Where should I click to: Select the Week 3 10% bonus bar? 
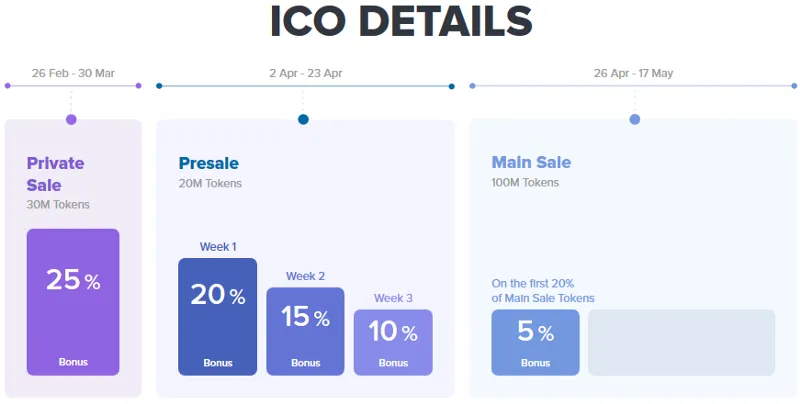pos(393,342)
